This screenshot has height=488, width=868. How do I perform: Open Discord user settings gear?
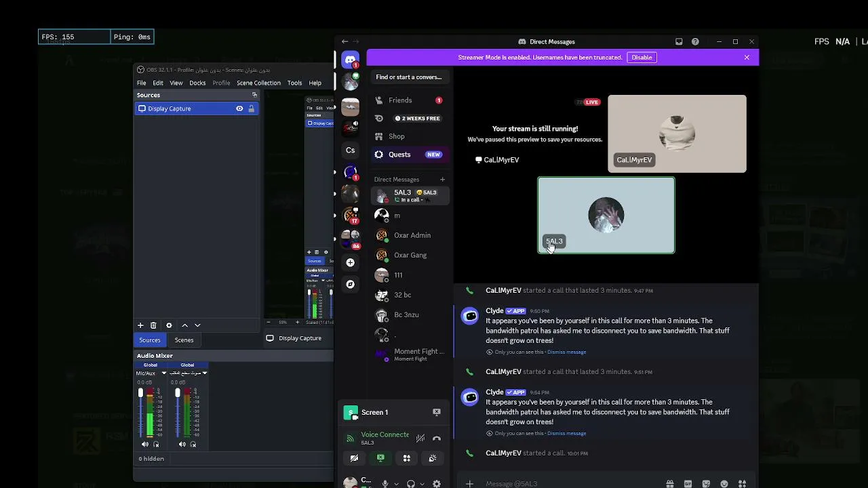point(437,483)
